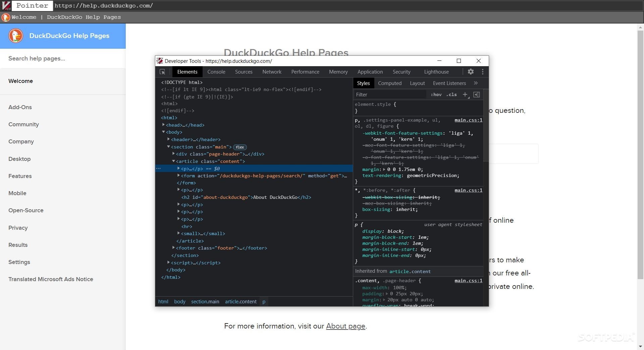The image size is (644, 350).
Task: Click Pointer mode button in top bar
Action: coord(32,5)
